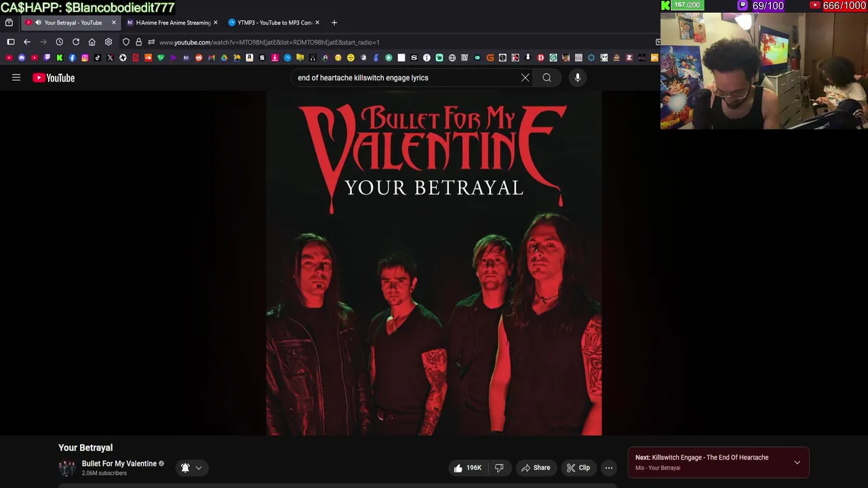Start voice search with microphone icon
Image resolution: width=868 pixels, height=488 pixels.
click(x=577, y=77)
